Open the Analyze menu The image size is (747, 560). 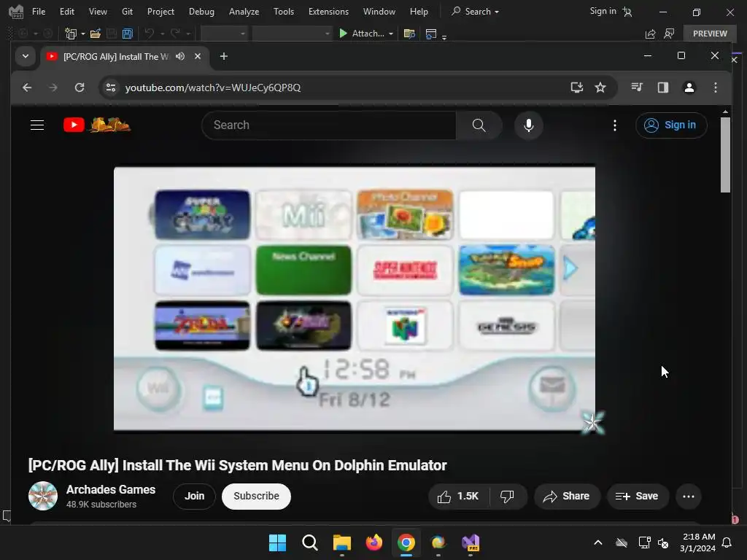(x=244, y=12)
